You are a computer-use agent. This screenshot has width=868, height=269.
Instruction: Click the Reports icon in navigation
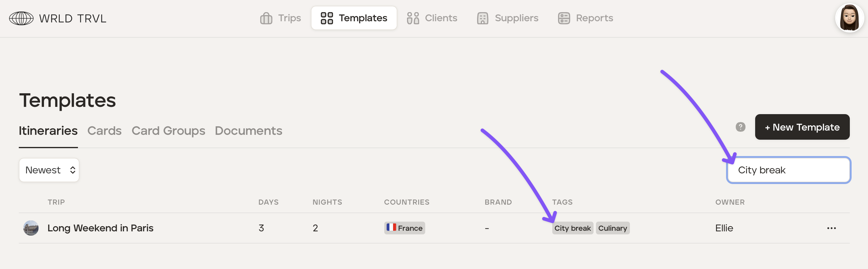pyautogui.click(x=564, y=18)
